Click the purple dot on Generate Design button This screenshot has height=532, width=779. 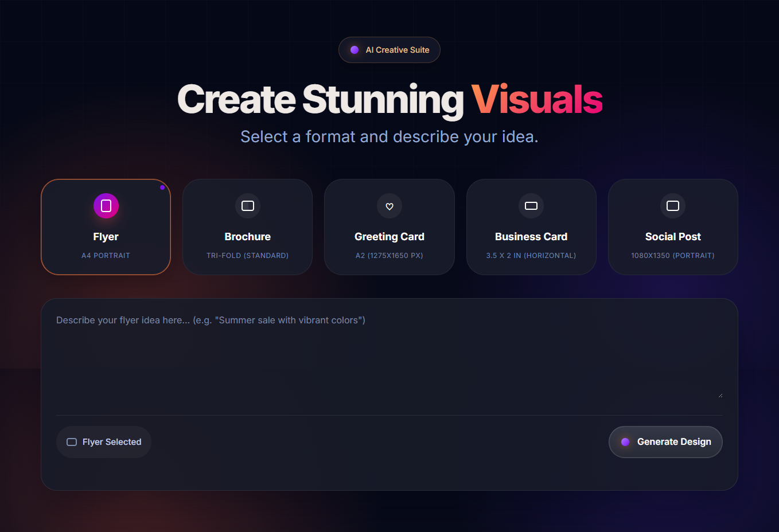[625, 442]
